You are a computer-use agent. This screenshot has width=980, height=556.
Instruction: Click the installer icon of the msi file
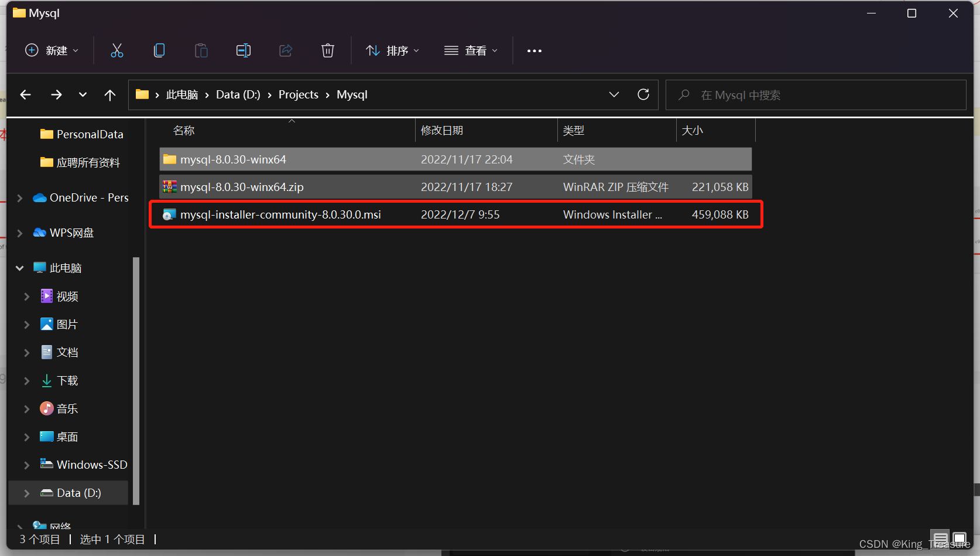(170, 214)
